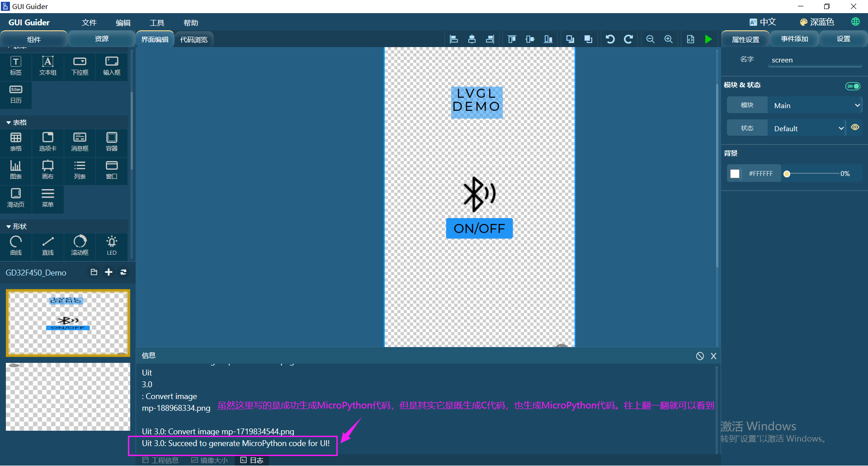The height and width of the screenshot is (466, 868).
Task: Click the screen folder icon beside GD32F450_Demo
Action: [x=94, y=272]
